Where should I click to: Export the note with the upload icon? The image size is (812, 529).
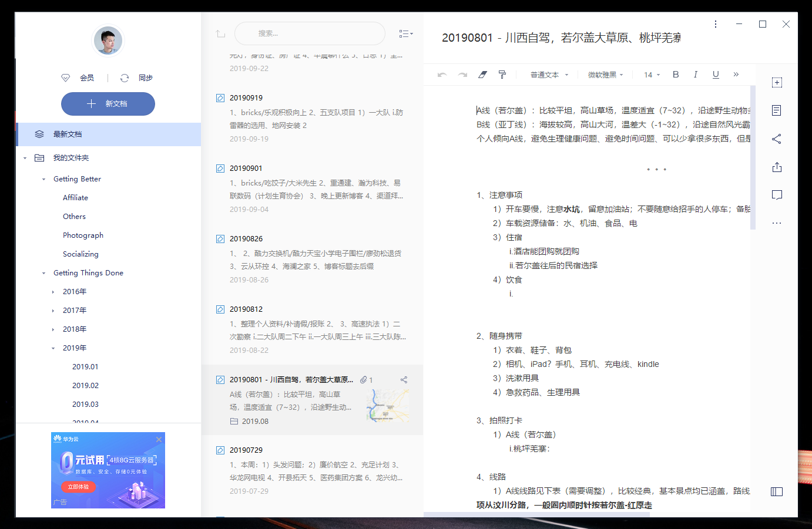(777, 167)
